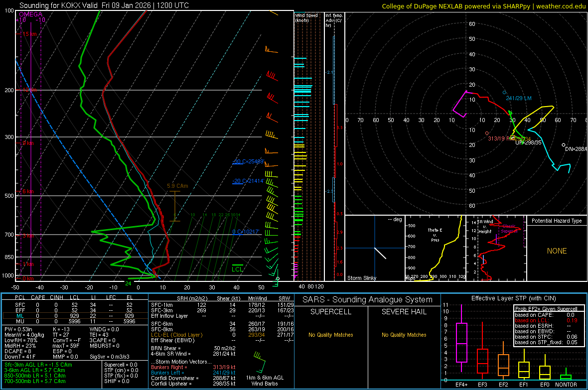Viewport: 588px width, 390px height.
Task: Select the 'Theta-E v. Pres' plot label
Action: (435, 235)
